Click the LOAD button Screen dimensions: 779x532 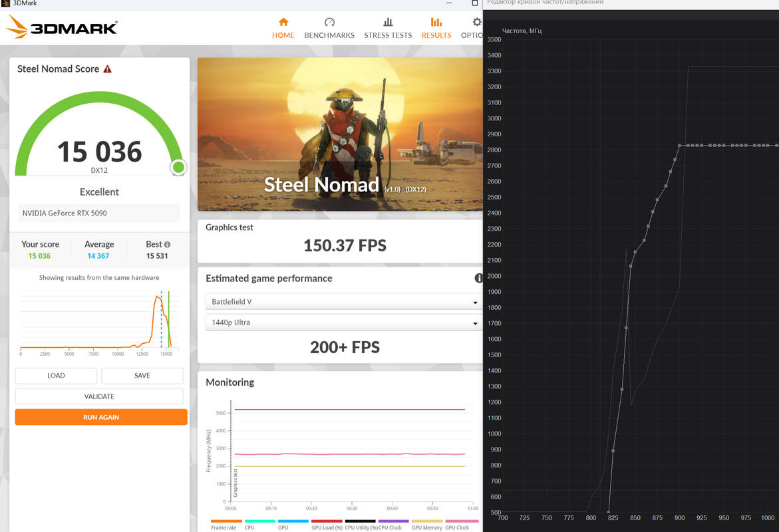pyautogui.click(x=56, y=376)
